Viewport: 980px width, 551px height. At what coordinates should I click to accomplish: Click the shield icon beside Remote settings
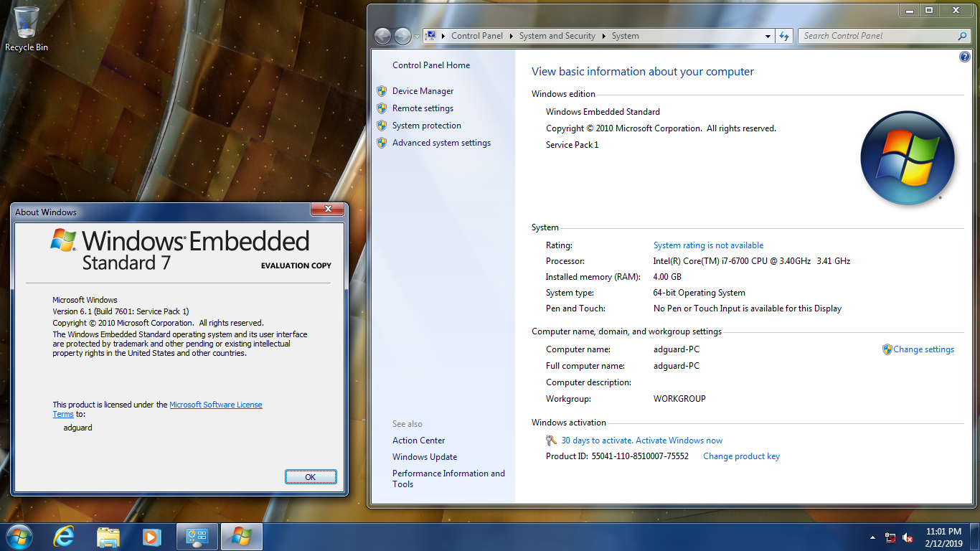(x=382, y=108)
